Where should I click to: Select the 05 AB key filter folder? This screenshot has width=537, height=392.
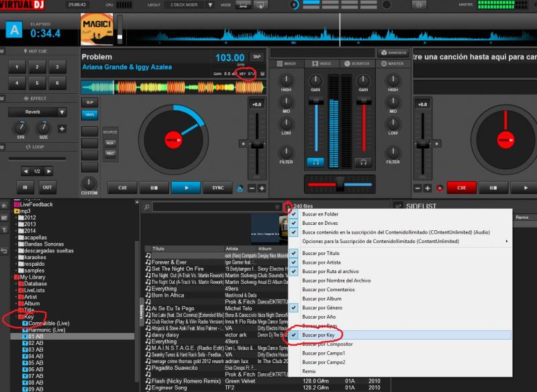click(x=33, y=363)
